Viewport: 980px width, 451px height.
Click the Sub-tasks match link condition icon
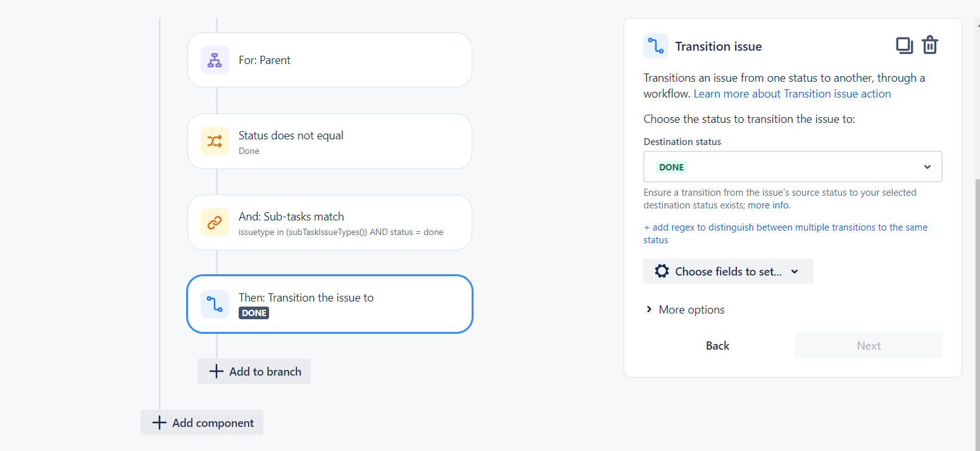coord(215,222)
